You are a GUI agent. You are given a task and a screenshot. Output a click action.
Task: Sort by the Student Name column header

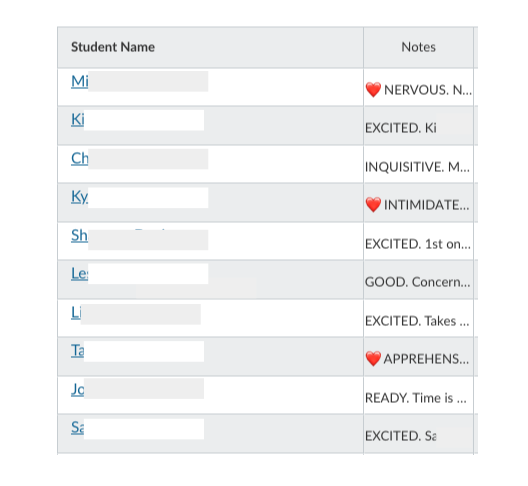tap(113, 47)
